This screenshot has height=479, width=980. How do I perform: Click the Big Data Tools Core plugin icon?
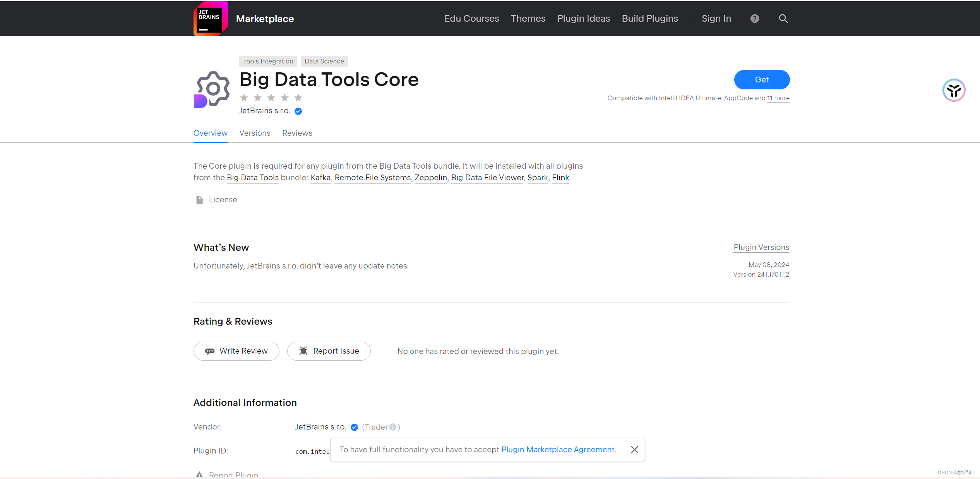[212, 89]
